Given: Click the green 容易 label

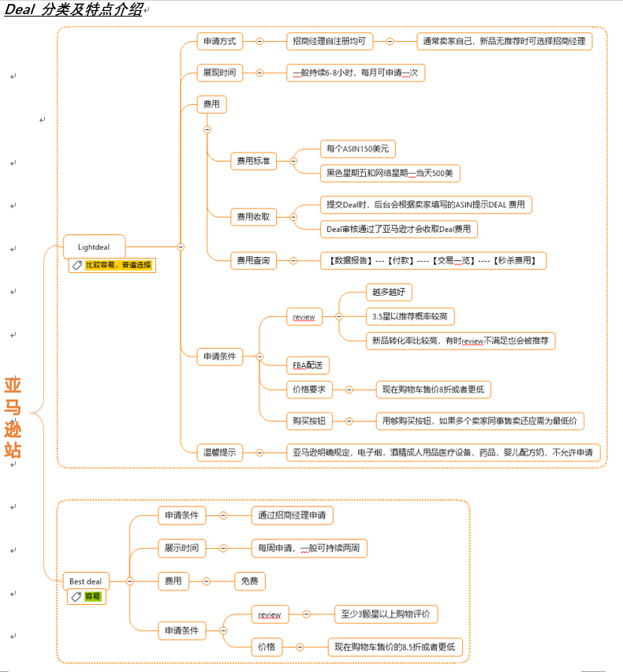Looking at the screenshot, I should pyautogui.click(x=92, y=596).
